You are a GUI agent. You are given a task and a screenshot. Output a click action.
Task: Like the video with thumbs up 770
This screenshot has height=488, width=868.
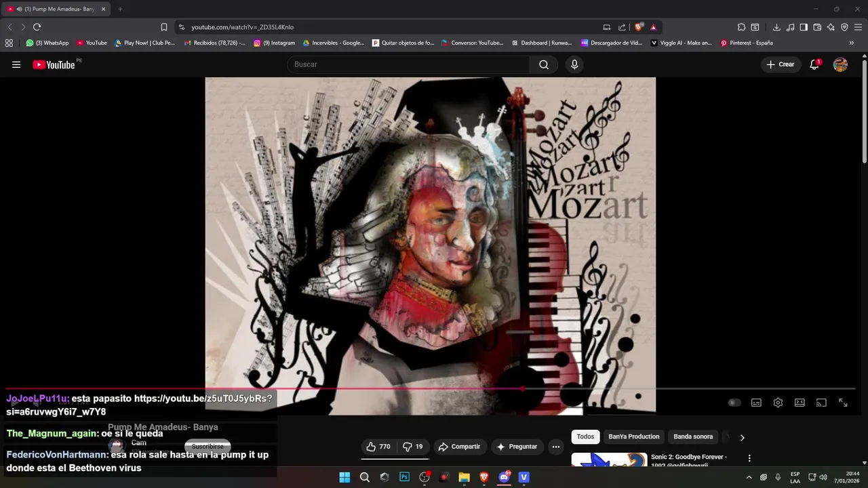click(x=378, y=447)
